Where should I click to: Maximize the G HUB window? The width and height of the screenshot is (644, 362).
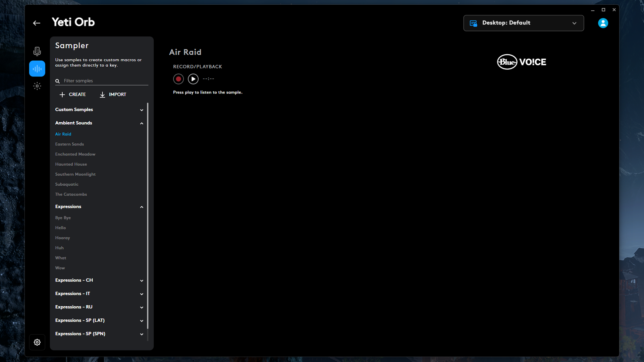[603, 10]
